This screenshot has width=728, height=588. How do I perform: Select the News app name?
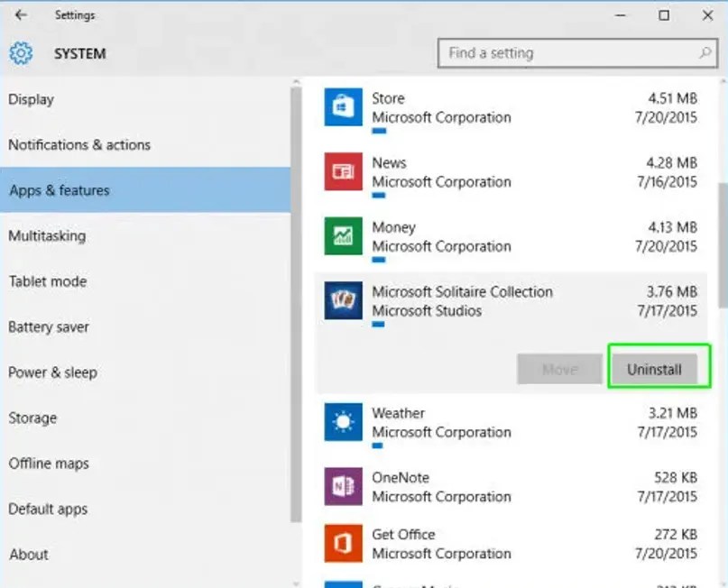click(x=389, y=163)
